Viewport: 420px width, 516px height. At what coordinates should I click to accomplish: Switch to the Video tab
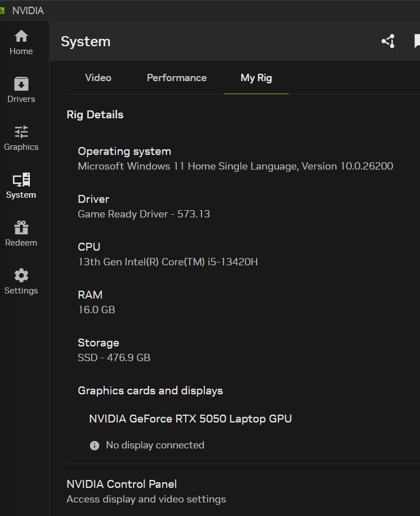tap(98, 78)
